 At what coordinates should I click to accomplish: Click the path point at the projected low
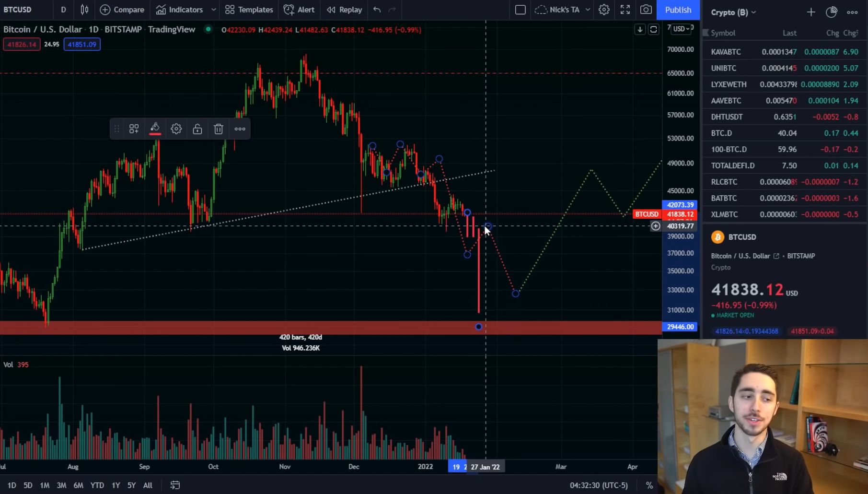(x=515, y=294)
